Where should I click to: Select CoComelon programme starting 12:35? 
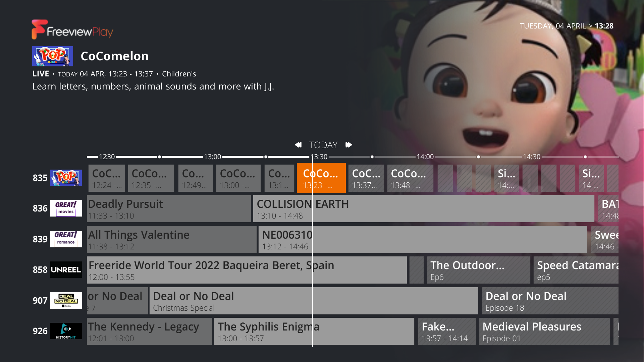tap(151, 178)
